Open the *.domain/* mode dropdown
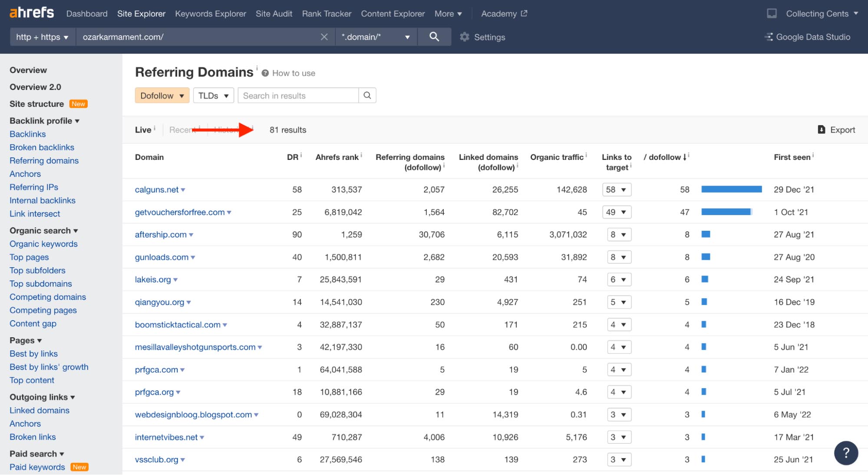This screenshot has width=868, height=475. 376,37
